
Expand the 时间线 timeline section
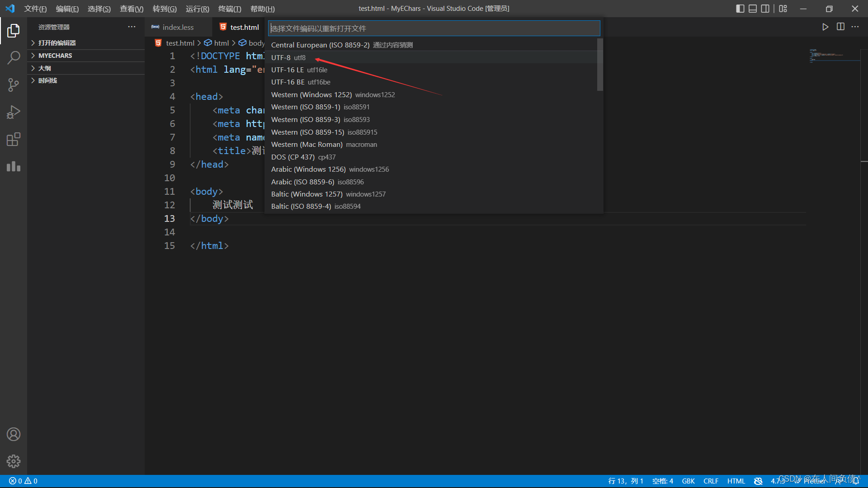click(x=47, y=80)
